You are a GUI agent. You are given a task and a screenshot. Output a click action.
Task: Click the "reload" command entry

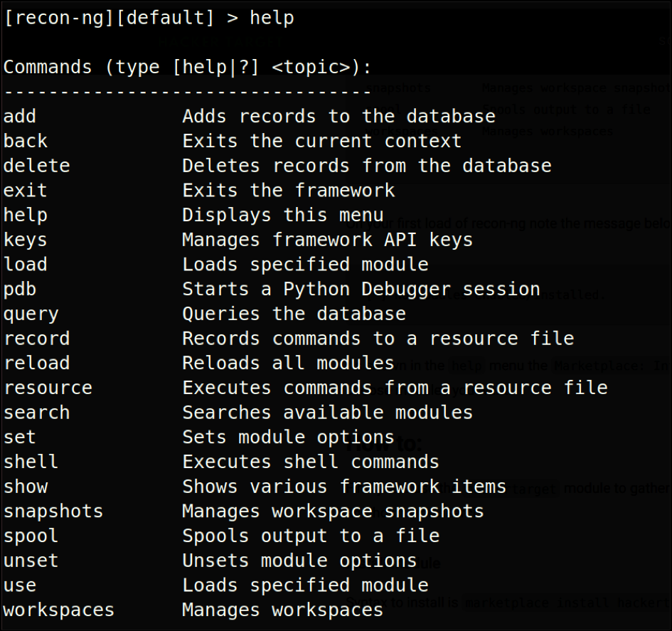click(37, 363)
